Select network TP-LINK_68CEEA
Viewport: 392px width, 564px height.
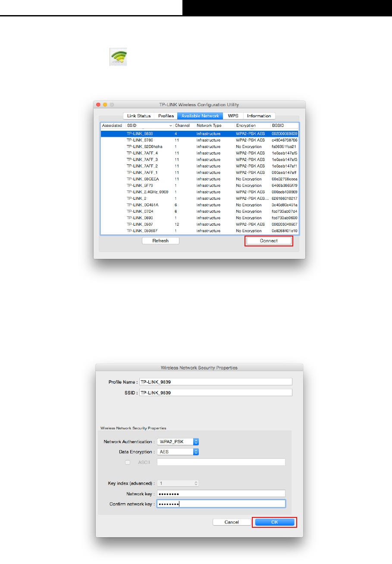tap(200, 179)
